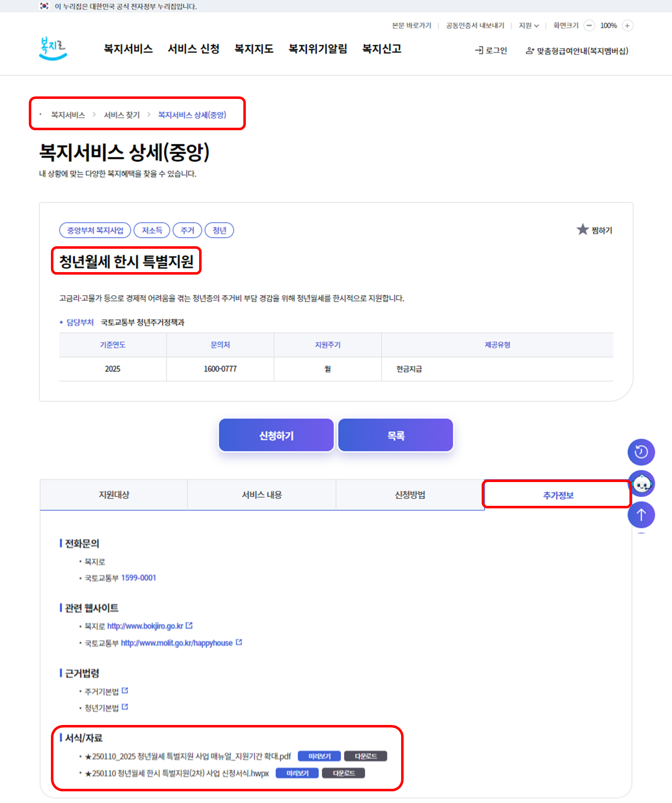Toggle the 찜하기 star favorite
Image resolution: width=672 pixels, height=803 pixels.
(584, 230)
